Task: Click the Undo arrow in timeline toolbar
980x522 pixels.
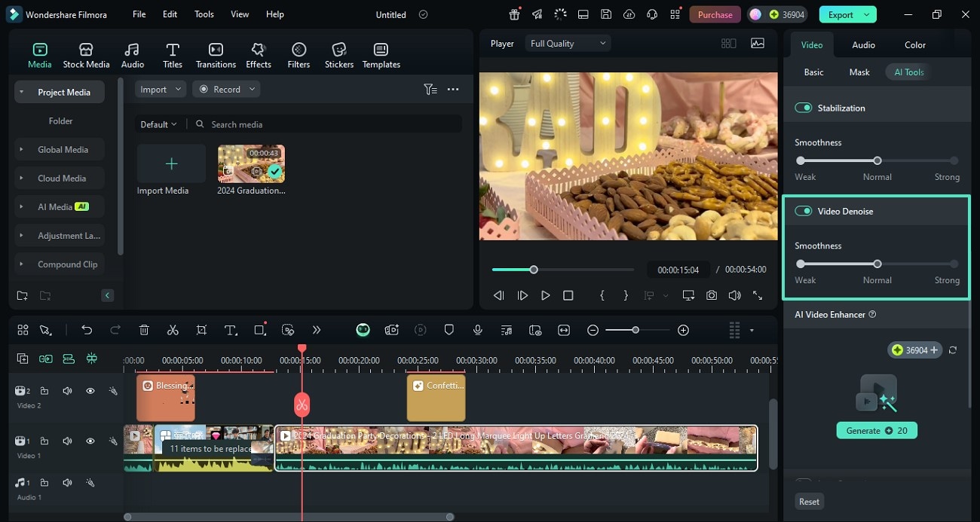Action: coord(87,330)
